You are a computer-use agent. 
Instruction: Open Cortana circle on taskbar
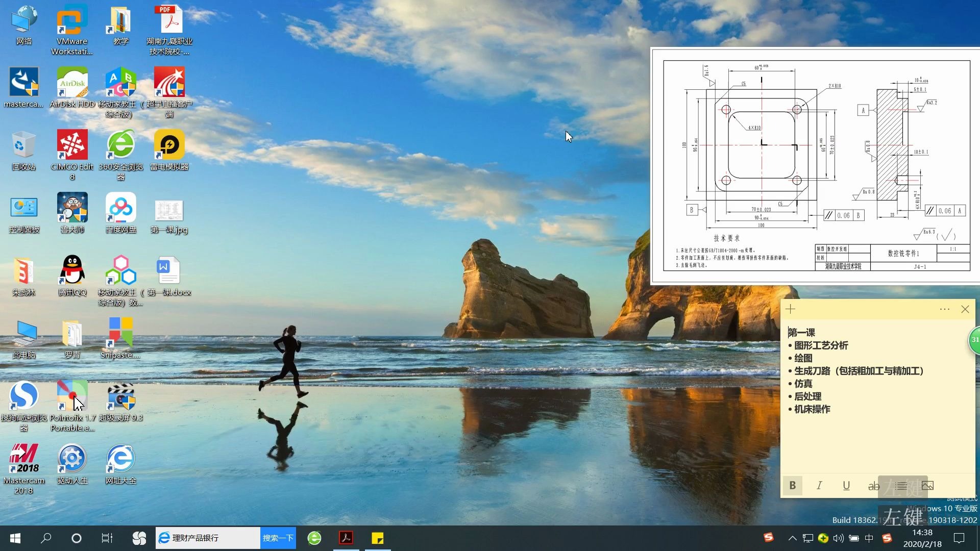click(x=77, y=538)
